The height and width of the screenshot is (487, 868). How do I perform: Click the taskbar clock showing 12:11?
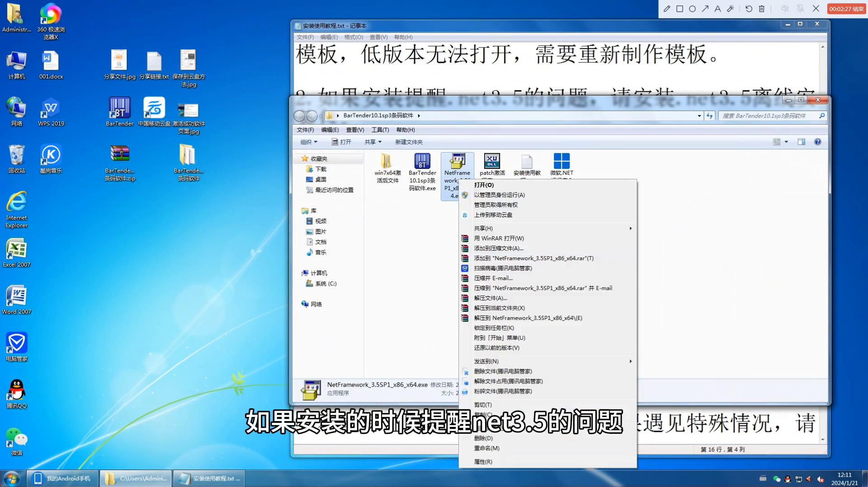[844, 475]
